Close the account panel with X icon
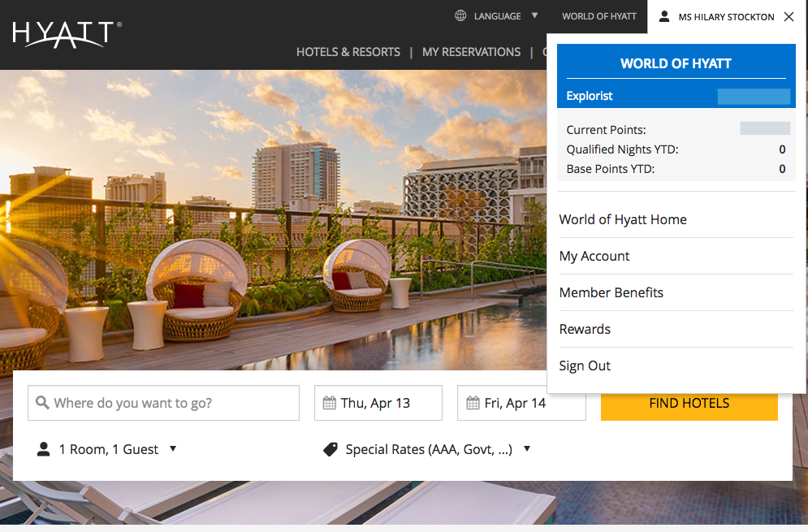Screen dimensions: 808x532 point(789,16)
